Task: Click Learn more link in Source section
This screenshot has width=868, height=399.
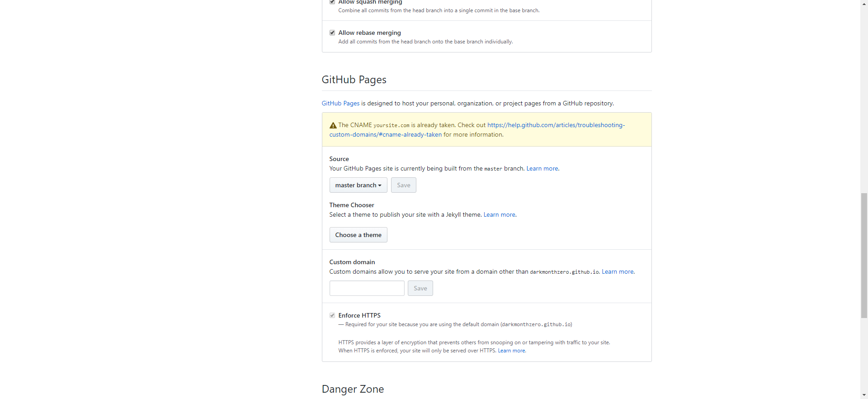Action: pos(542,168)
